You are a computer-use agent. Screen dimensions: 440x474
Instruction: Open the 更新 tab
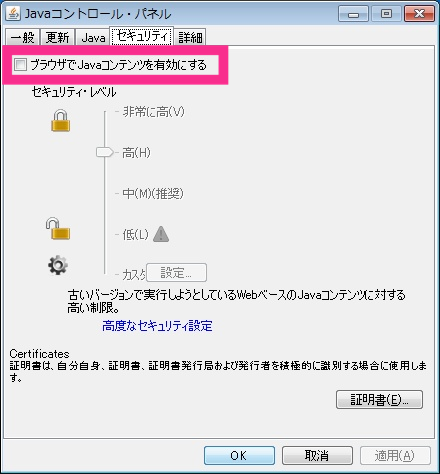(57, 37)
